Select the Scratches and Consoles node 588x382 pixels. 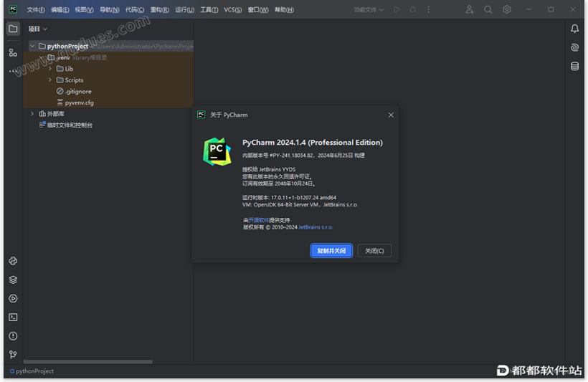[x=66, y=125]
